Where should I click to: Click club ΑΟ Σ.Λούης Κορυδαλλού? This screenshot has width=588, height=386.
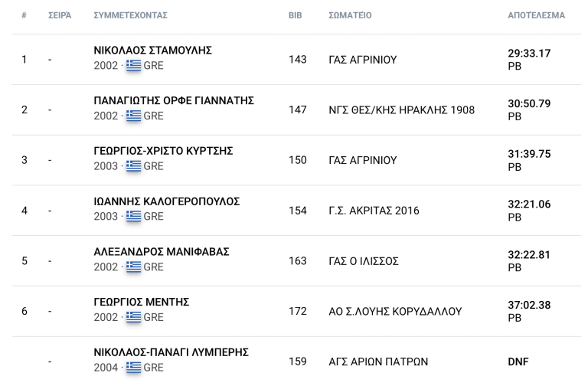point(395,312)
